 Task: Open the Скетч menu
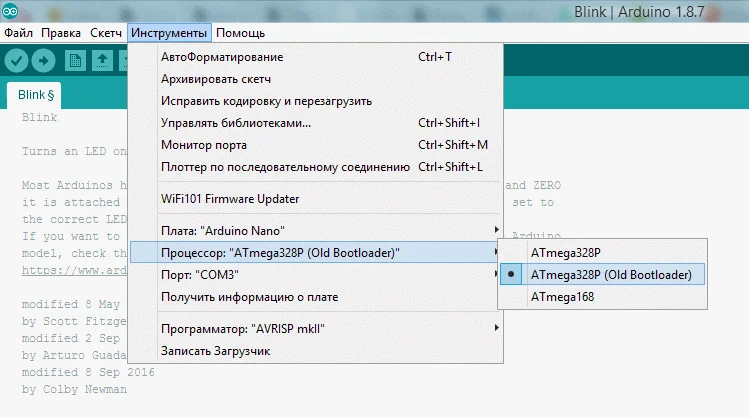(106, 33)
